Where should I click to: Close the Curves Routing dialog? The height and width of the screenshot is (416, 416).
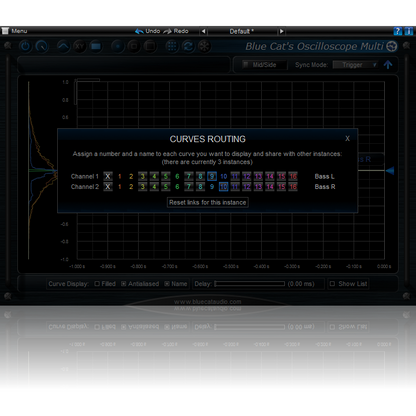coord(347,138)
